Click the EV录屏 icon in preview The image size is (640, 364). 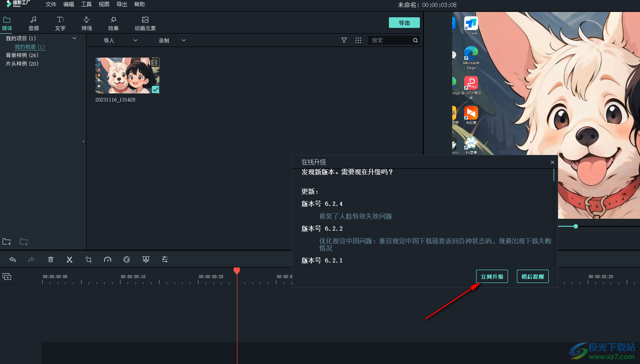point(471,145)
